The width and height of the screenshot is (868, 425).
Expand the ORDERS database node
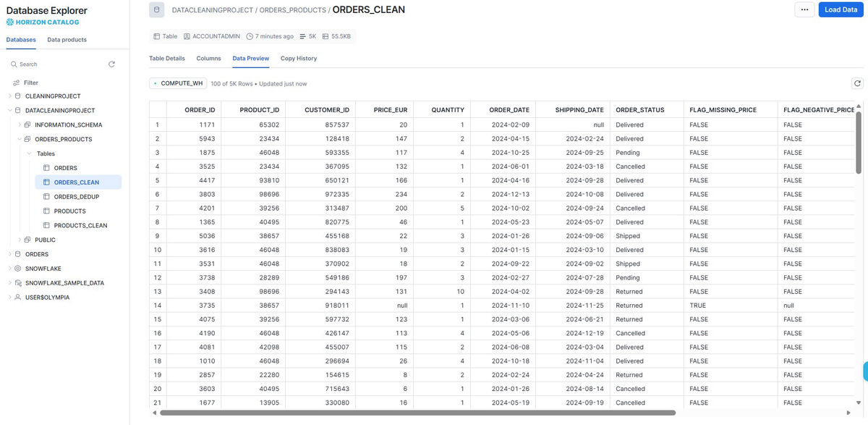click(x=10, y=254)
